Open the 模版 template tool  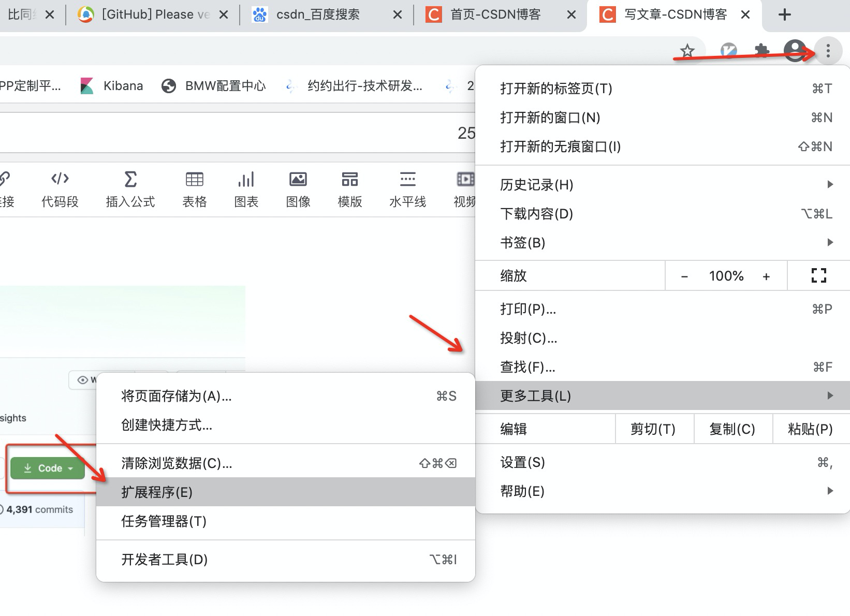[x=349, y=189]
